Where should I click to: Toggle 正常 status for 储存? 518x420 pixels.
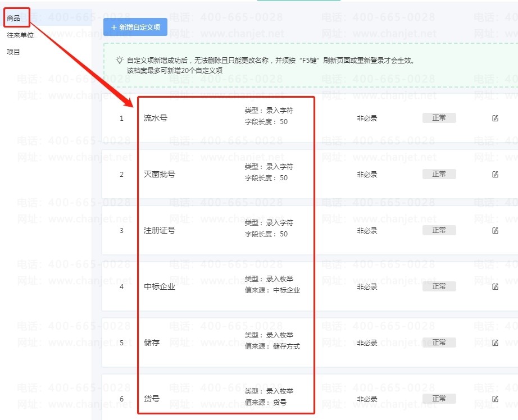click(439, 343)
